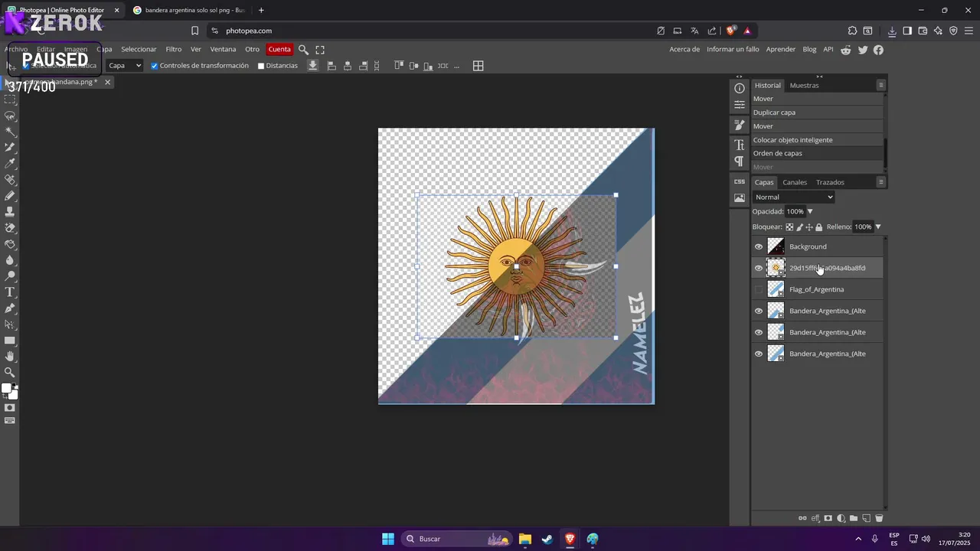Click the search magnifier in menu bar
The image size is (980, 551).
tap(303, 49)
